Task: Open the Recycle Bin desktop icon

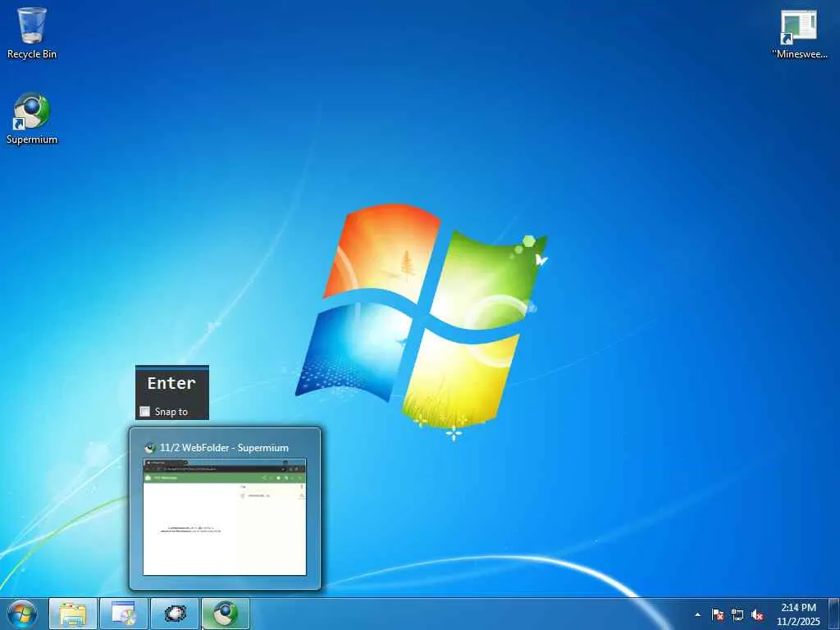Action: tap(32, 33)
